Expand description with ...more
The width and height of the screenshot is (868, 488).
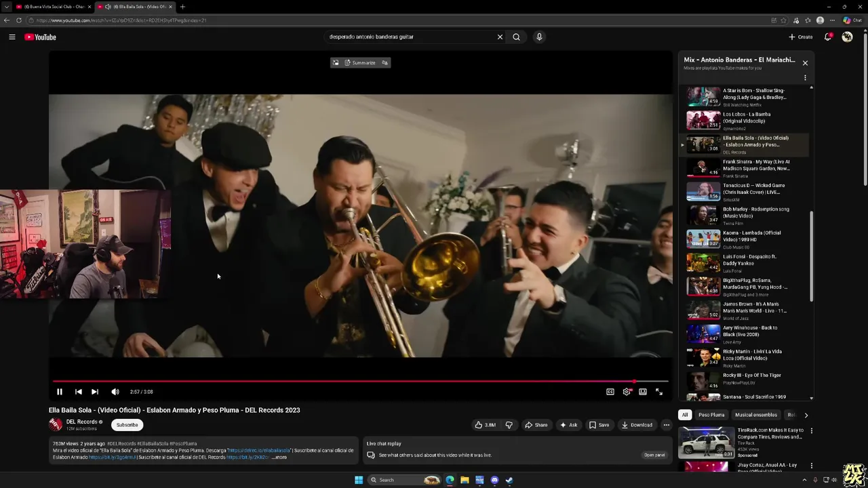pos(279,457)
